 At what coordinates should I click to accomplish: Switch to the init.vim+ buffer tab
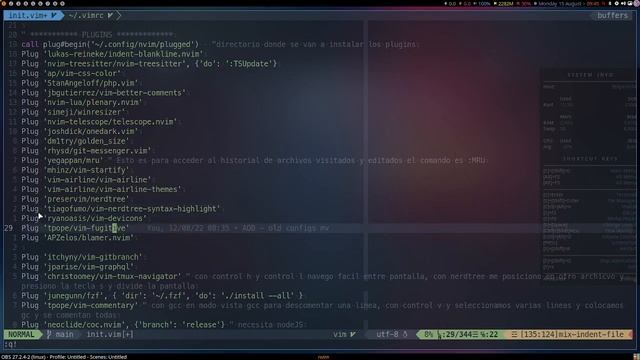click(33, 16)
